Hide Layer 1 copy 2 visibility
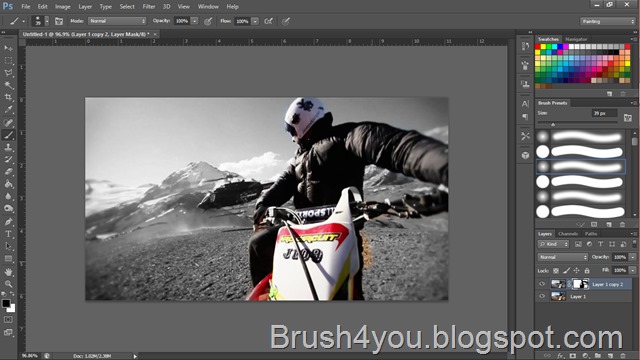This screenshot has height=360, width=640. pyautogui.click(x=542, y=284)
